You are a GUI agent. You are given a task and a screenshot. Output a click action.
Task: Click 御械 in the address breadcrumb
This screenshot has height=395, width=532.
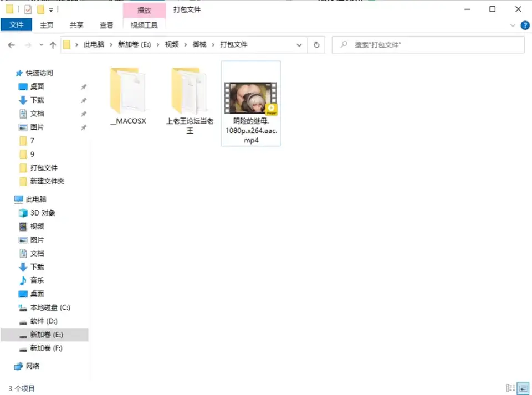(x=199, y=44)
